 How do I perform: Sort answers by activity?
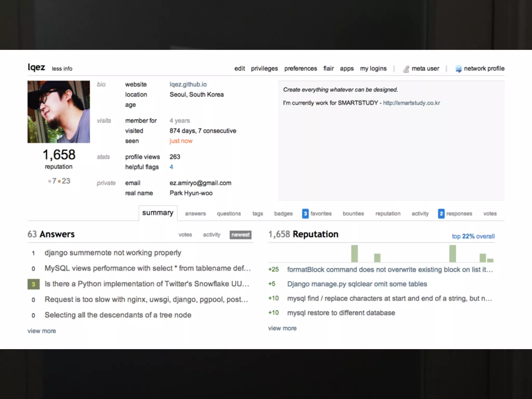[211, 235]
